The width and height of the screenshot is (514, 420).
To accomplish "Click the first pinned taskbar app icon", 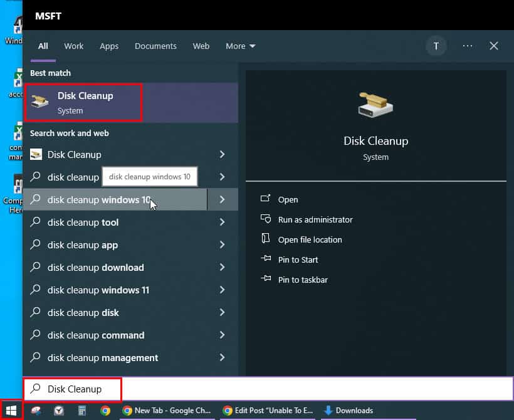I will coord(36,411).
